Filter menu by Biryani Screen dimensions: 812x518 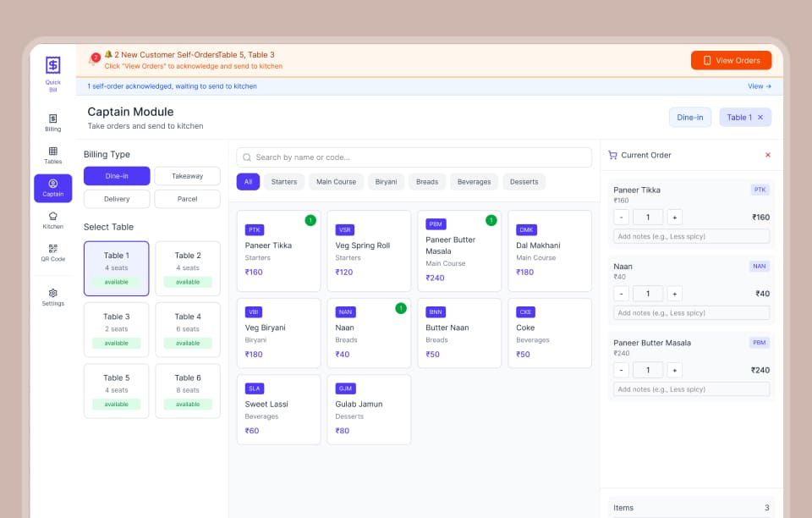[x=386, y=182]
